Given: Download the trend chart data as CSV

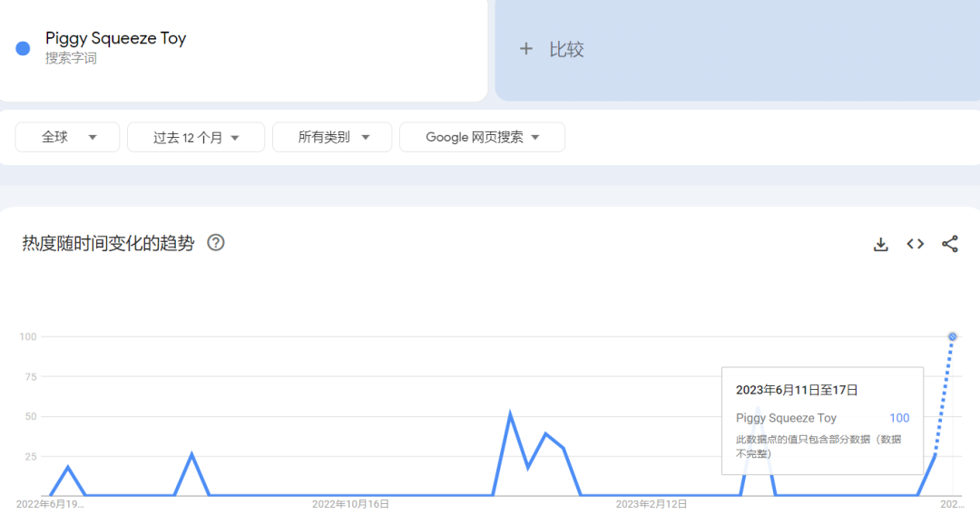Looking at the screenshot, I should pos(880,244).
